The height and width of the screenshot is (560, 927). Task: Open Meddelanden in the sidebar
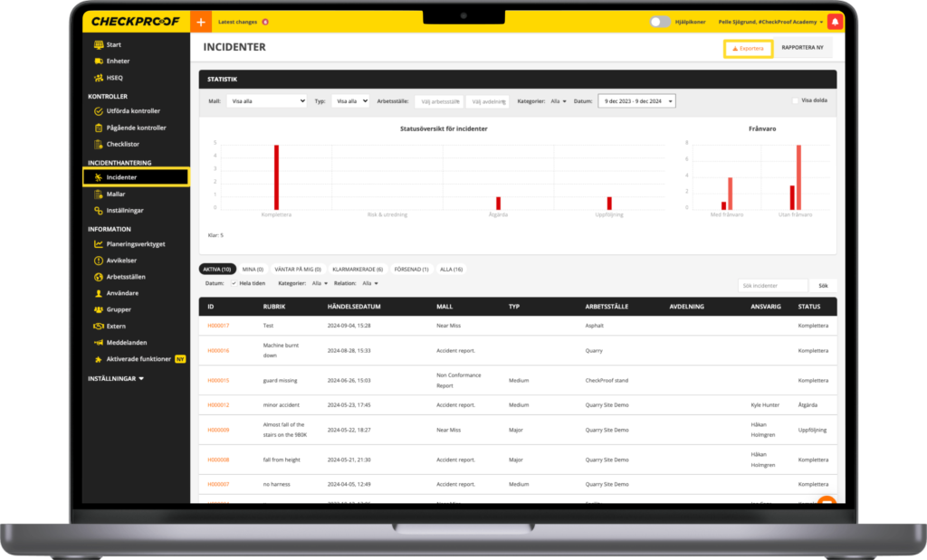pyautogui.click(x=126, y=342)
